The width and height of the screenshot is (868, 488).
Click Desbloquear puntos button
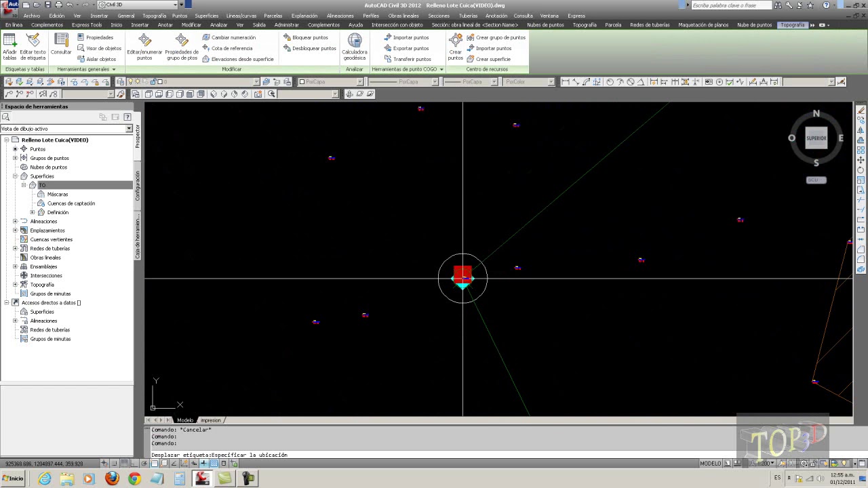pos(309,48)
